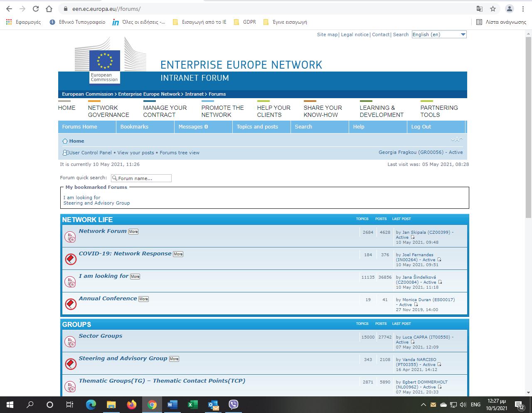
Task: Click the Sector Groups forum icon
Action: click(x=70, y=341)
